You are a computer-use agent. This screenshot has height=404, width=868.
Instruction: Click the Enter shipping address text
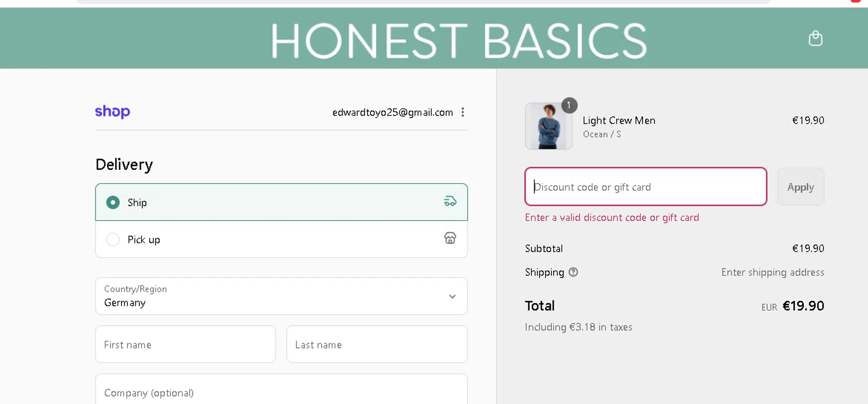point(773,272)
